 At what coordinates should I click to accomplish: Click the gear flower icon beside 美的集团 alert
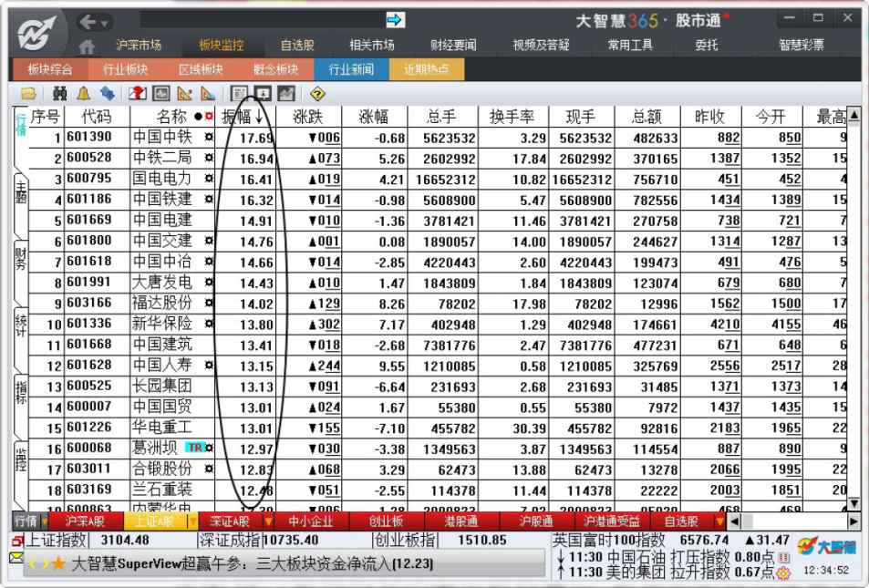[x=783, y=573]
